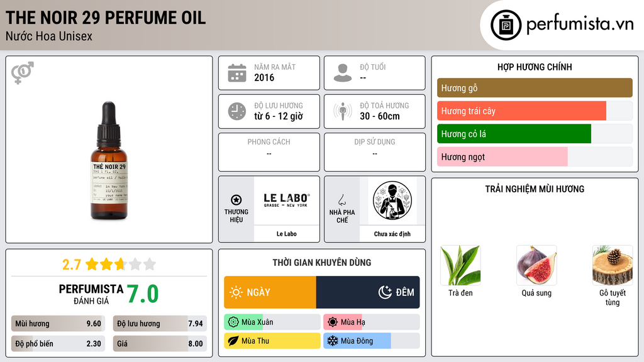Image resolution: width=644 pixels, height=362 pixels.
Task: Open the Thé Noir 29 bottle image
Action: 109,160
